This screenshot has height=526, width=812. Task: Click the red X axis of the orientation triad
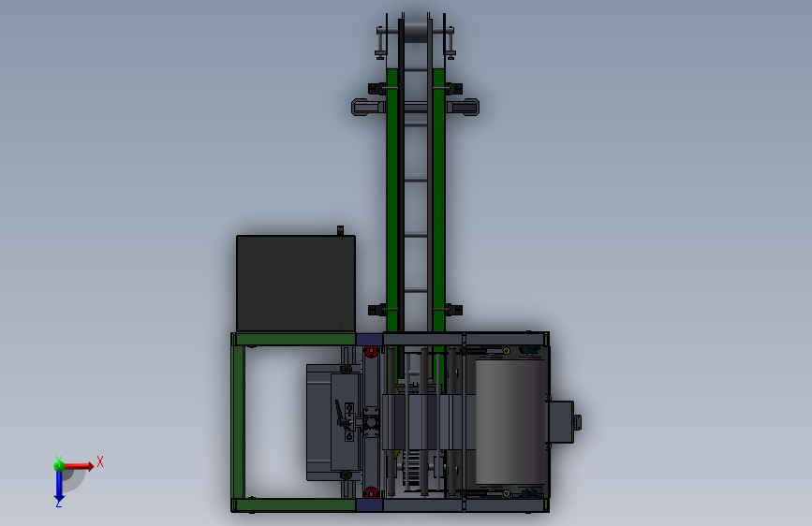(79, 466)
